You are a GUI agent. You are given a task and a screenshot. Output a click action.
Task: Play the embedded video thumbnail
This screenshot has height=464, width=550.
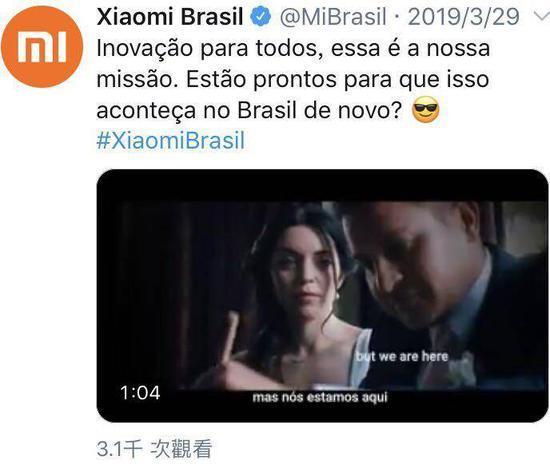click(322, 296)
